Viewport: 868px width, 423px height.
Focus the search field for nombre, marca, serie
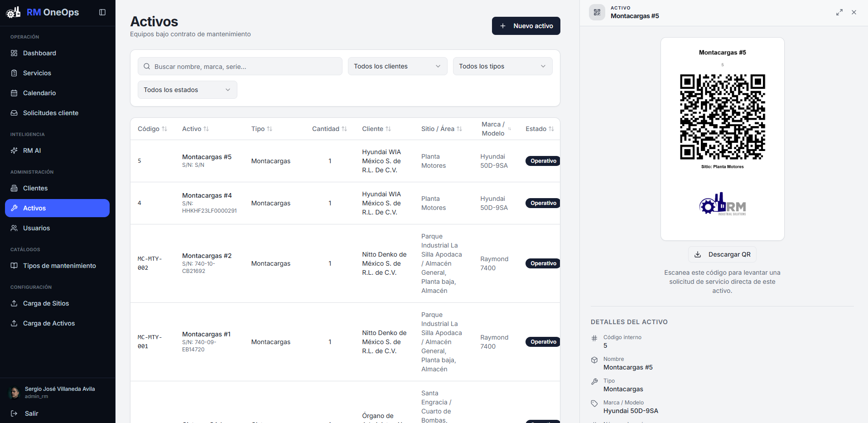pyautogui.click(x=240, y=66)
